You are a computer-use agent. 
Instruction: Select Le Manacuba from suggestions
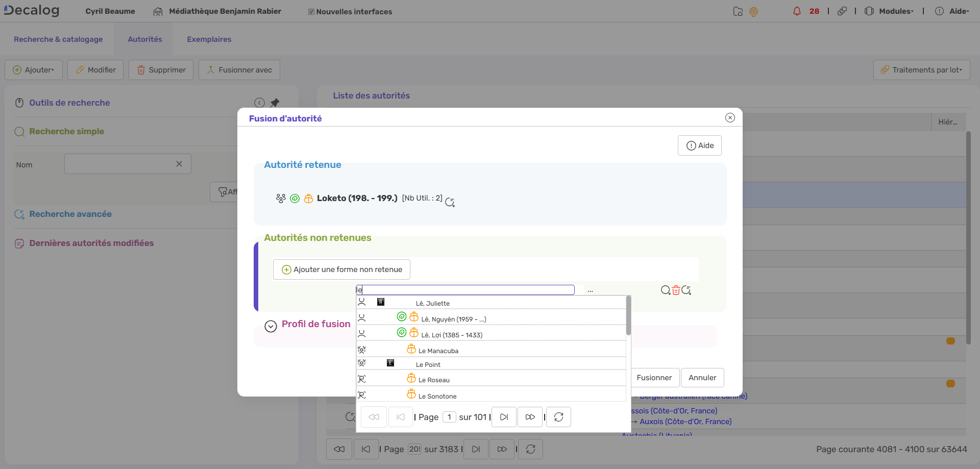pos(438,351)
